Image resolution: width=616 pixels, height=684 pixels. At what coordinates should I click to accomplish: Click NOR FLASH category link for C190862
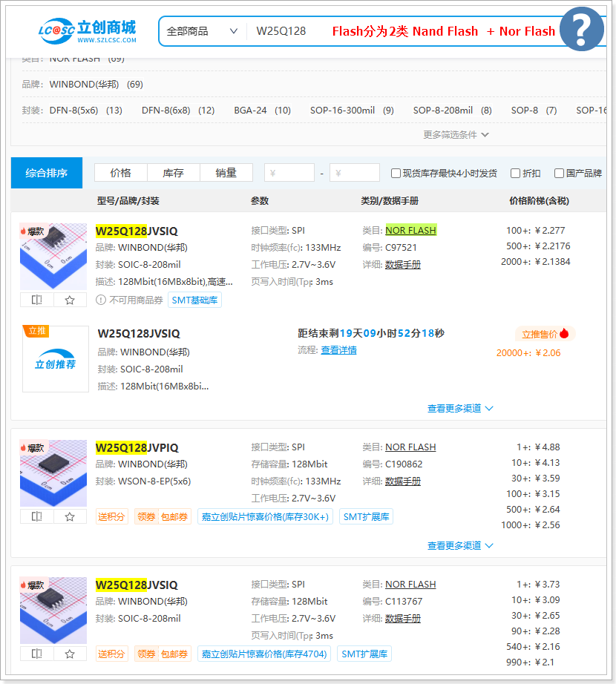pyautogui.click(x=410, y=447)
